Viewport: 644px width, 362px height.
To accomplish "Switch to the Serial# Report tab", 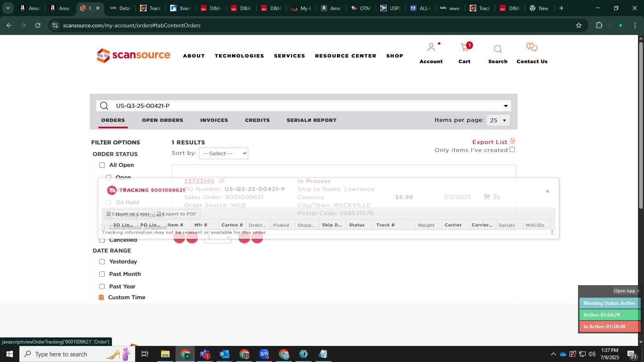I will 312,120.
